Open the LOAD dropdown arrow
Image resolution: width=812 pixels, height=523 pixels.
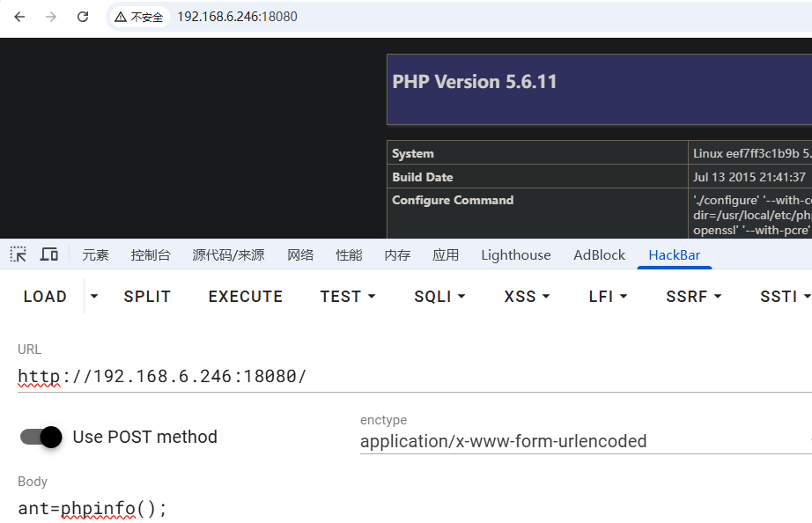[x=95, y=297]
